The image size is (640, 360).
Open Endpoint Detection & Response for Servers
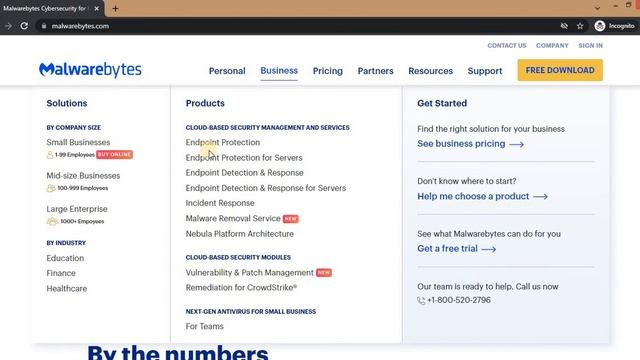(266, 188)
